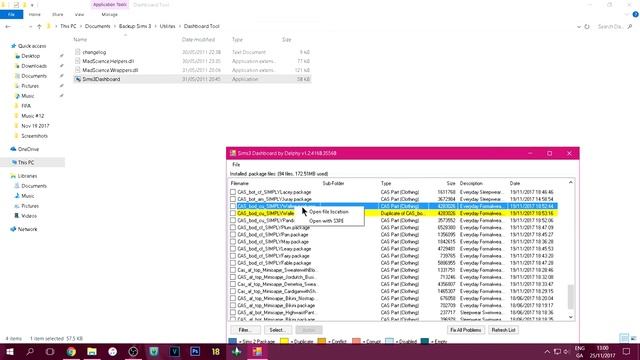Click the Select... button
Screen dimensions: 640x360
click(277, 330)
